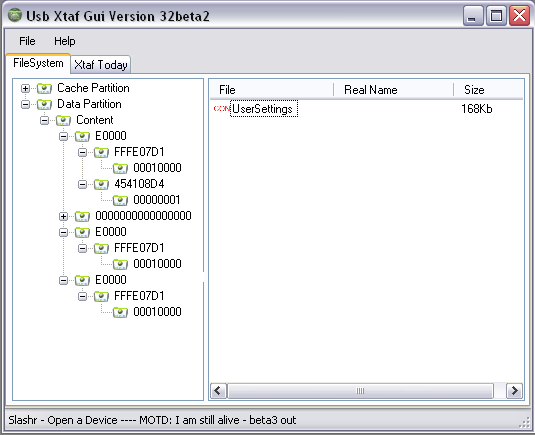Expand the Cache Partition node

[25, 88]
